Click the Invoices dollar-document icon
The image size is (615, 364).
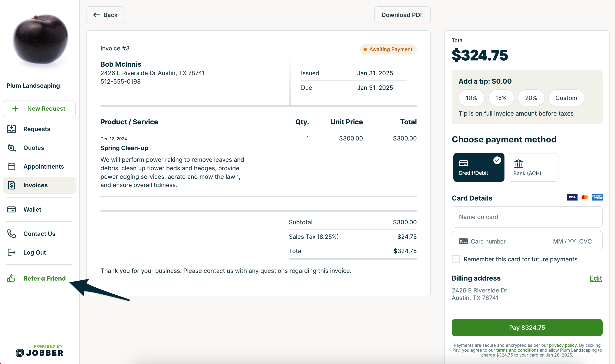click(x=11, y=185)
